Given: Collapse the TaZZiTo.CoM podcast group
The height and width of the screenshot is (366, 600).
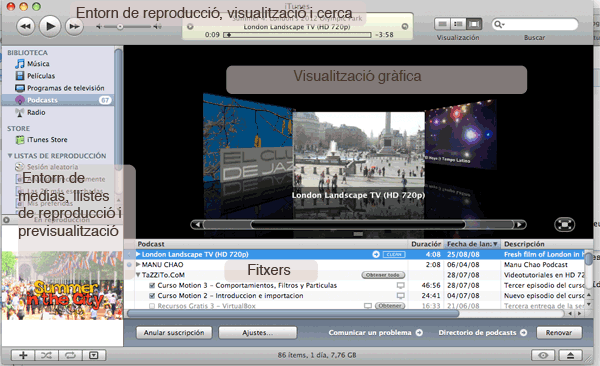Looking at the screenshot, I should pos(138,275).
